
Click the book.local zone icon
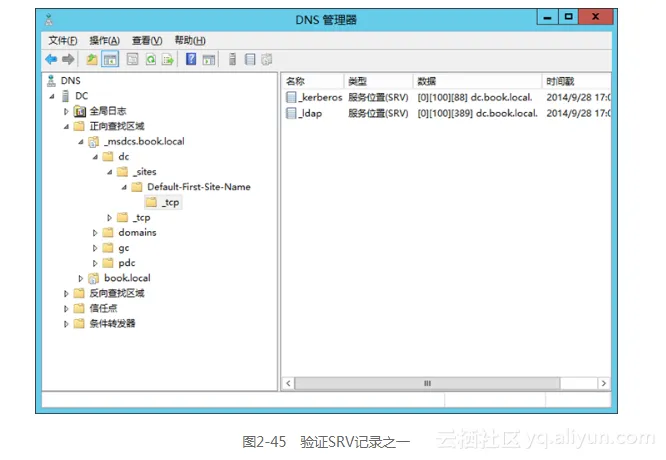pos(93,278)
